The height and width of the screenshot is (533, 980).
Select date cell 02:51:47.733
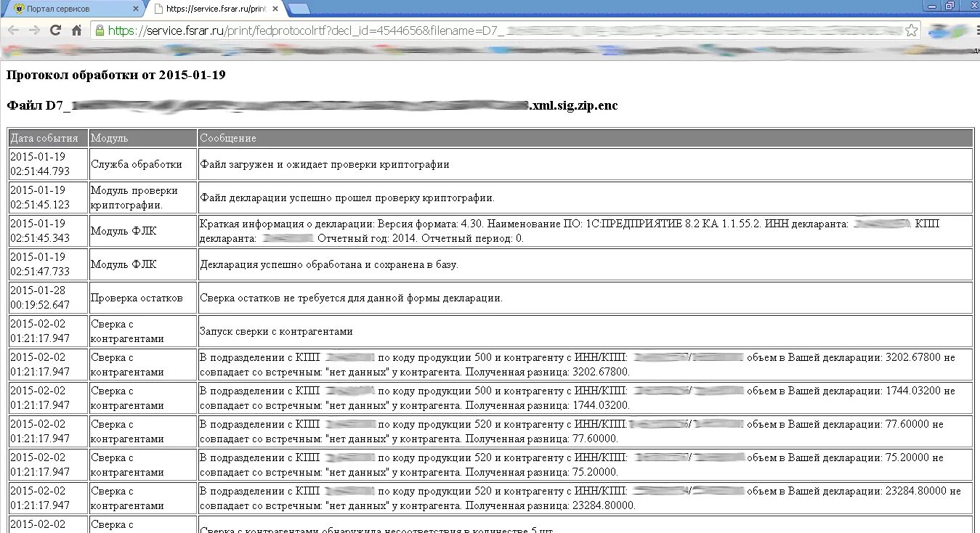coord(48,264)
